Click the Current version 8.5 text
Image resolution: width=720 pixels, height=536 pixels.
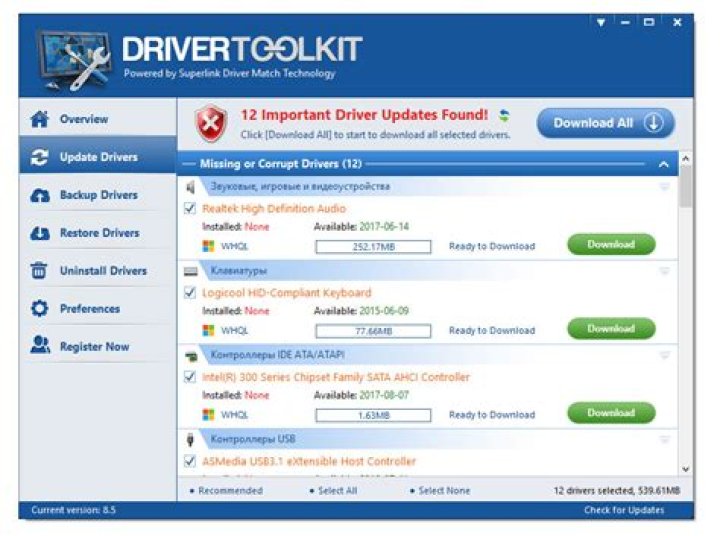pos(73,510)
